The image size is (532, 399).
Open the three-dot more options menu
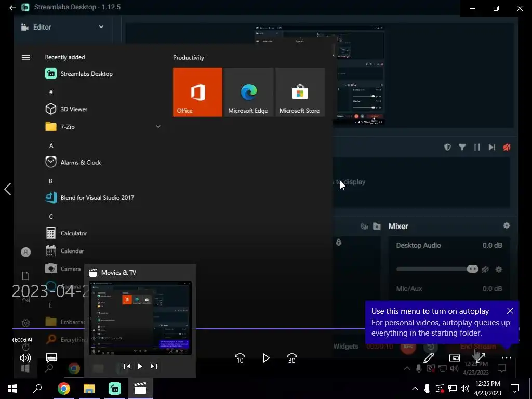506,357
